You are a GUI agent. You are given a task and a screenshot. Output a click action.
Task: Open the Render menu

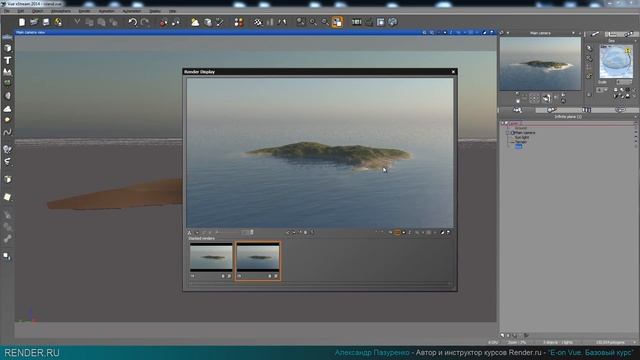click(x=84, y=11)
